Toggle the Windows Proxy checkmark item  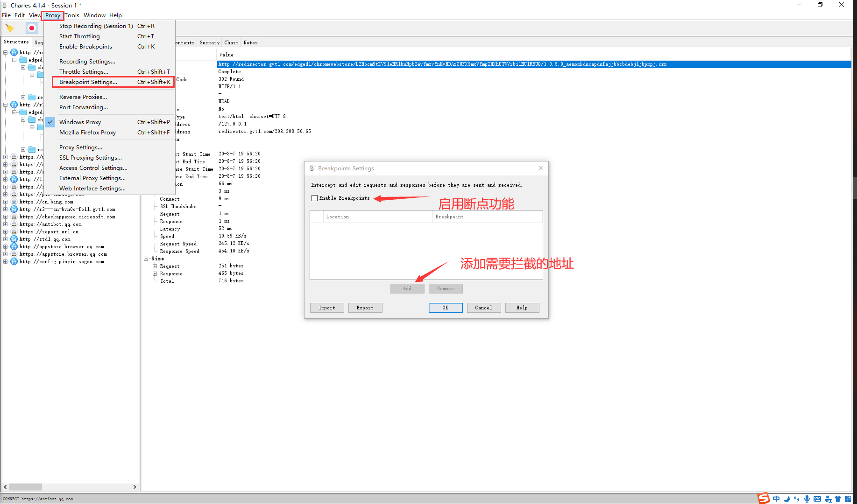[x=109, y=122]
